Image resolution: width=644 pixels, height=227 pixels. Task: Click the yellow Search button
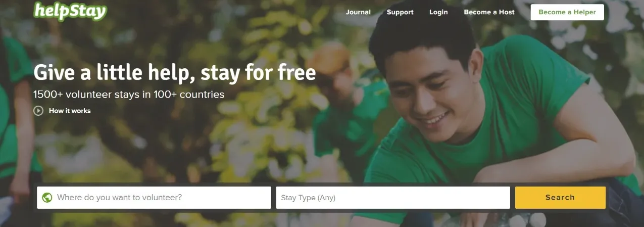[560, 198]
